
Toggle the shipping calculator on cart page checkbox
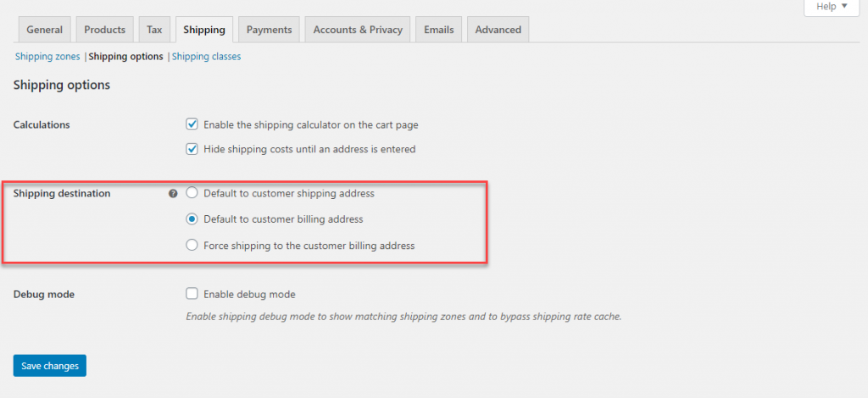click(x=192, y=124)
